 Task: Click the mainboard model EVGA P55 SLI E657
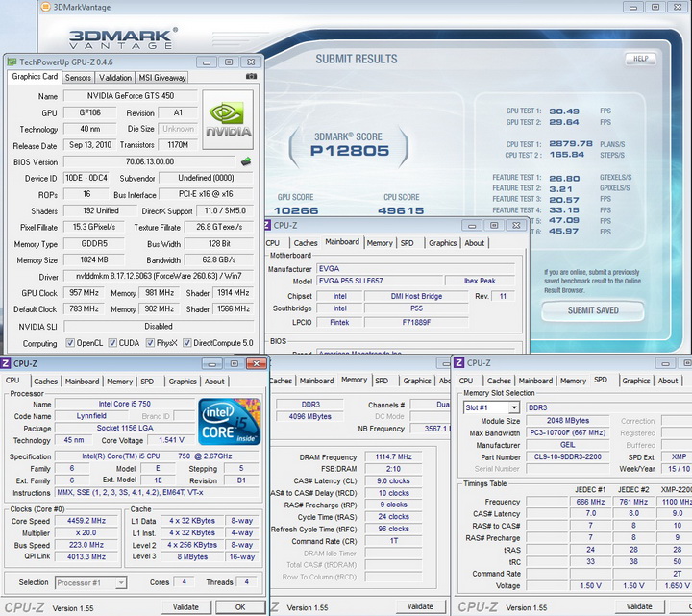point(380,281)
